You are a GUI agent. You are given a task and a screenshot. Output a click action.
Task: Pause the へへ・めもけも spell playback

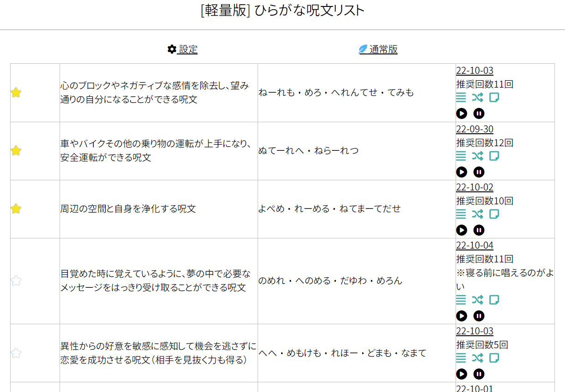pyautogui.click(x=479, y=374)
